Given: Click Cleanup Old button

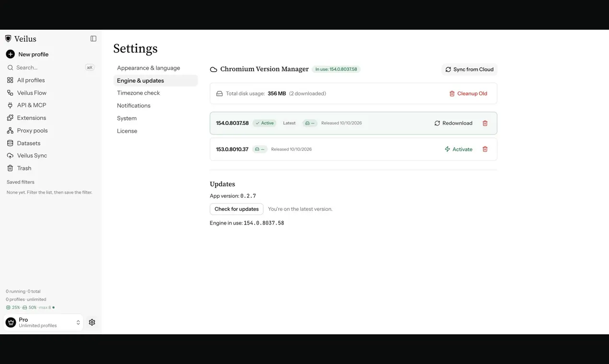Looking at the screenshot, I should (x=468, y=93).
